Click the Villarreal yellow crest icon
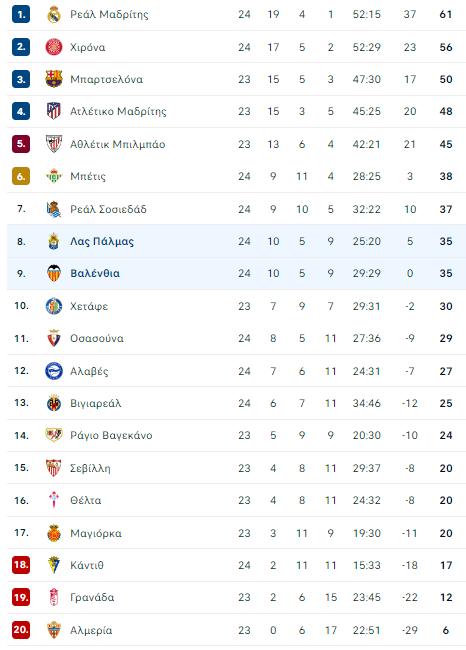The height and width of the screenshot is (650, 466). click(x=53, y=403)
